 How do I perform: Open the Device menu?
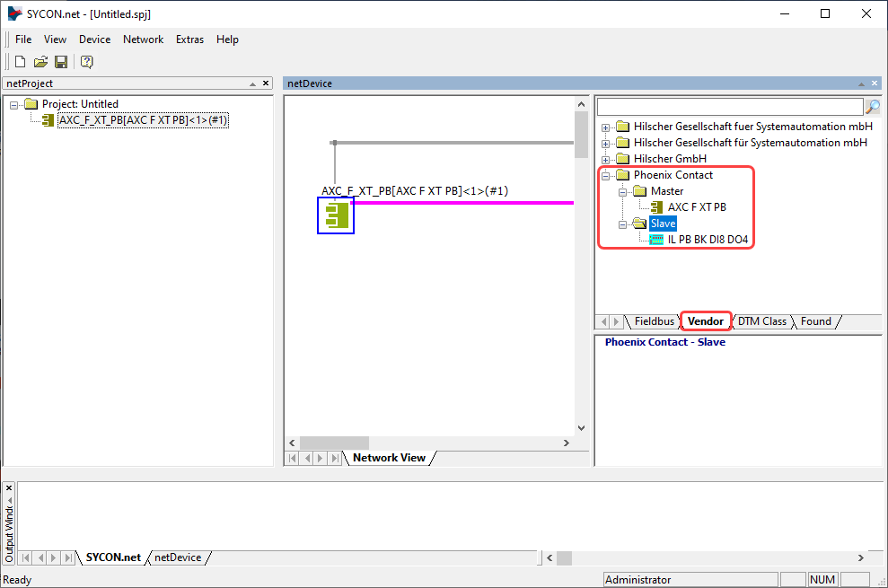click(x=94, y=39)
